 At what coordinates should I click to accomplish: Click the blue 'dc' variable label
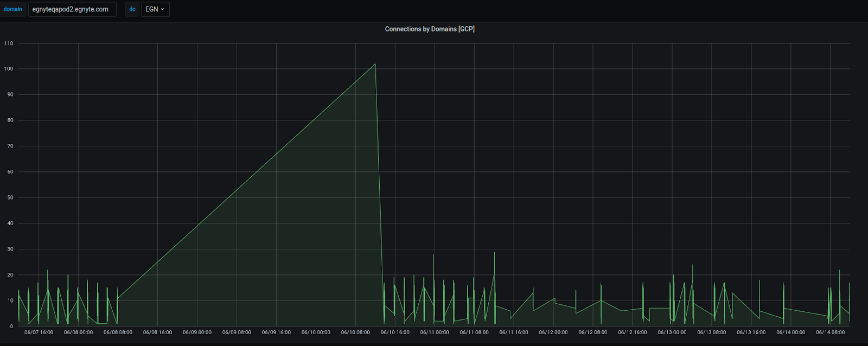[x=132, y=9]
